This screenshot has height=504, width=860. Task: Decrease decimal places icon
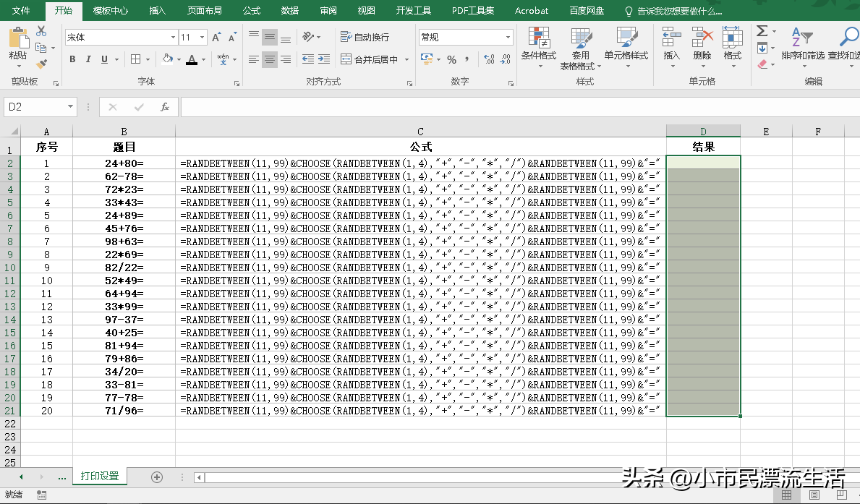click(x=505, y=59)
